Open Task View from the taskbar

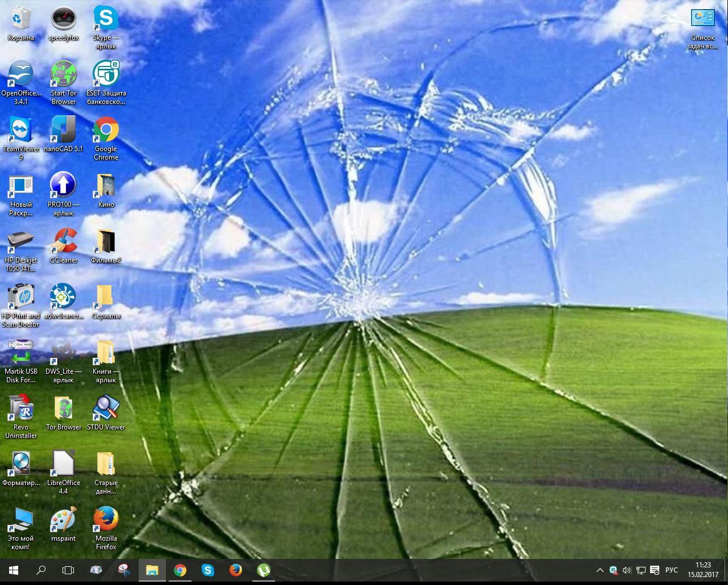point(68,570)
